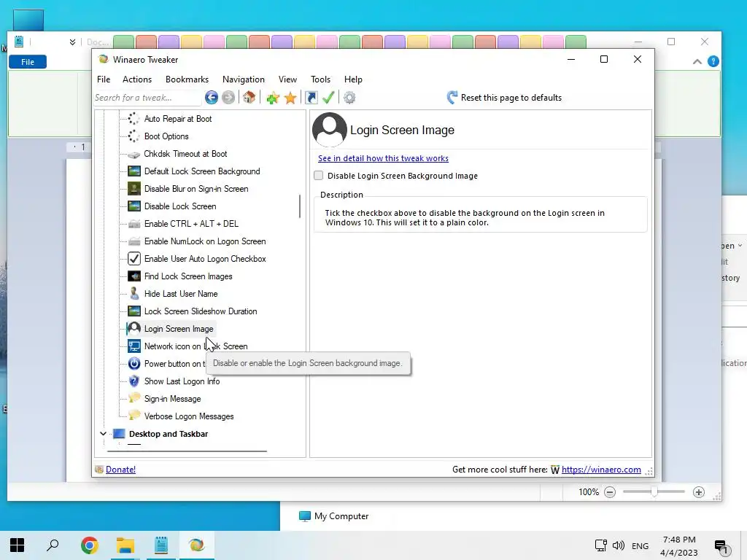Open the View menu
The width and height of the screenshot is (747, 560).
[287, 79]
